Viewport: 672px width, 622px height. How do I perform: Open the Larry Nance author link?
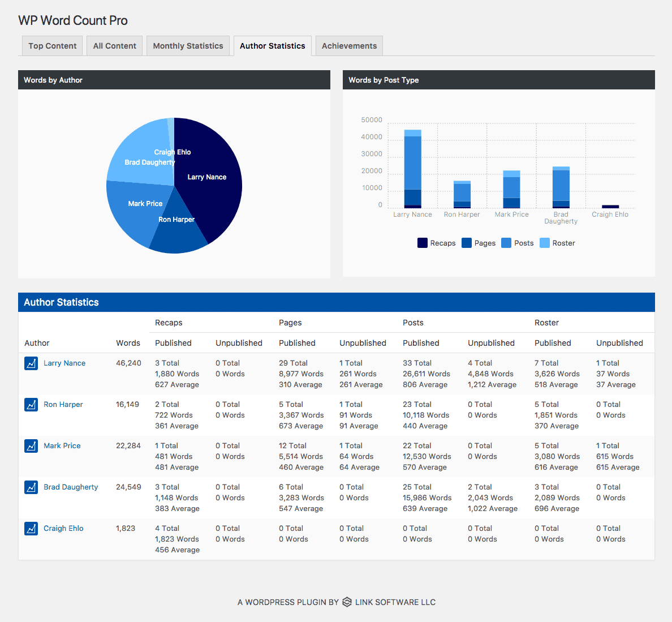click(x=64, y=363)
